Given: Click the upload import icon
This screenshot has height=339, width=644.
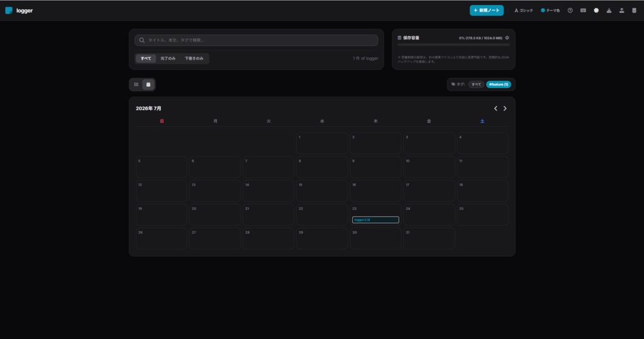Looking at the screenshot, I should pyautogui.click(x=622, y=11).
